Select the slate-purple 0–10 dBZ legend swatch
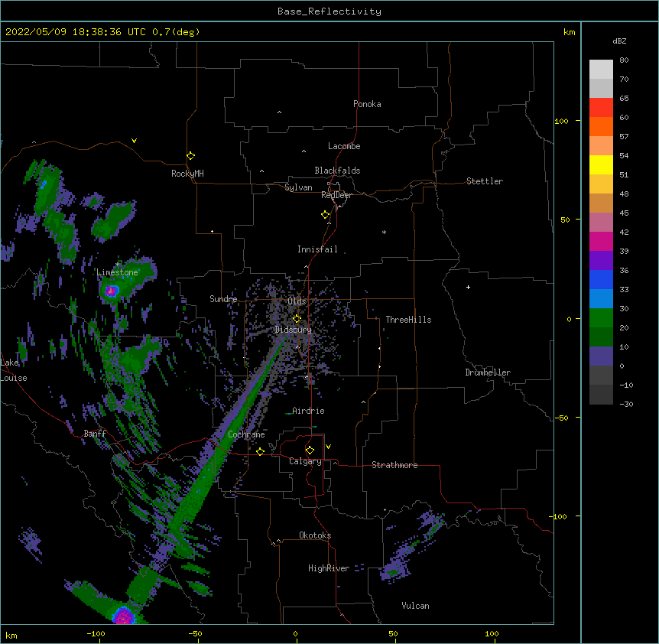Image resolution: width=659 pixels, height=644 pixels. pyautogui.click(x=601, y=356)
